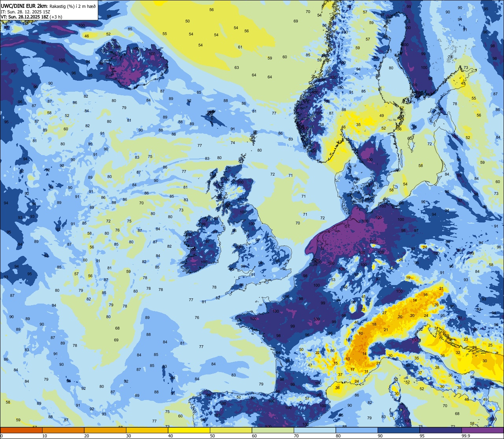This screenshot has width=504, height=439.
Task: Click the humidity value '11' near the coast
Action: pyautogui.click(x=366, y=371)
